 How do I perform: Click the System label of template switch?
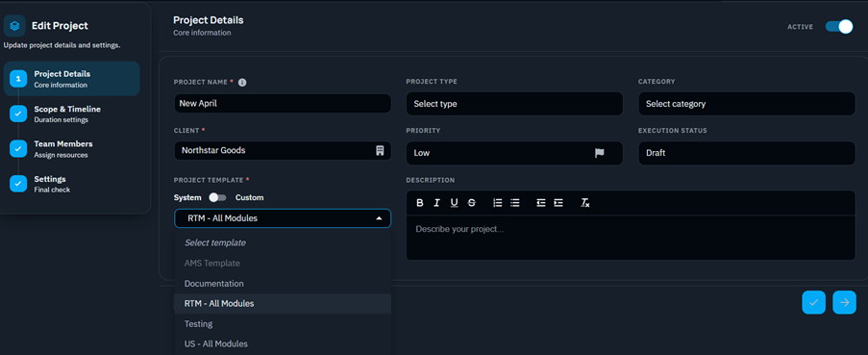(x=187, y=198)
